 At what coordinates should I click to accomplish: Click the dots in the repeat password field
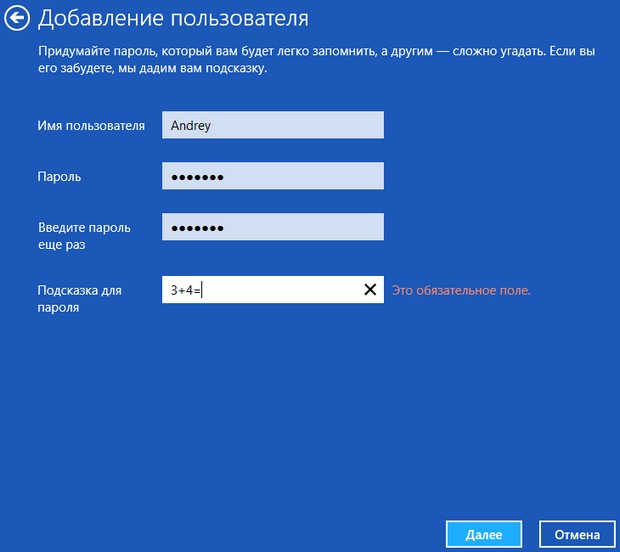197,228
